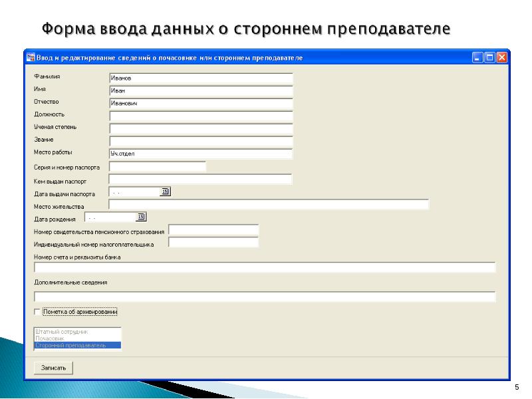Open the birth date calendar picker
Image resolution: width=532 pixels, height=399 pixels.
[x=141, y=217]
